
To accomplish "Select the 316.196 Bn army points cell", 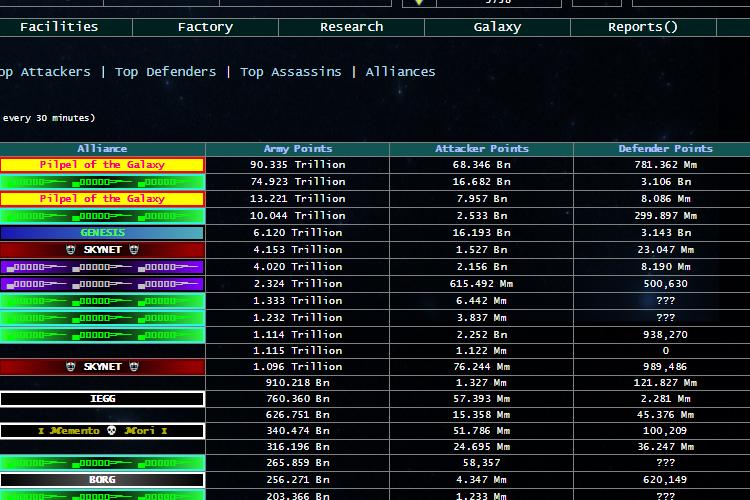I will [x=298, y=447].
